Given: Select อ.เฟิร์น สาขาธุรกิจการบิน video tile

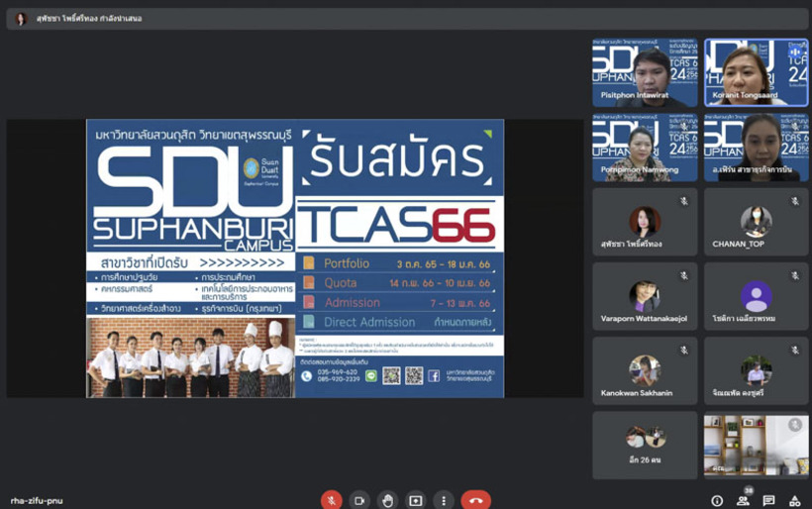Looking at the screenshot, I should tap(757, 148).
